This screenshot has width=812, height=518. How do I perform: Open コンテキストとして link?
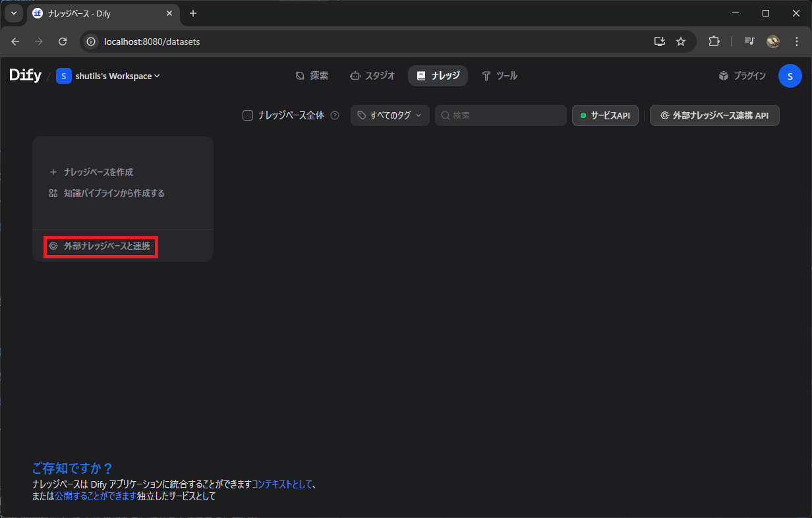tap(282, 484)
